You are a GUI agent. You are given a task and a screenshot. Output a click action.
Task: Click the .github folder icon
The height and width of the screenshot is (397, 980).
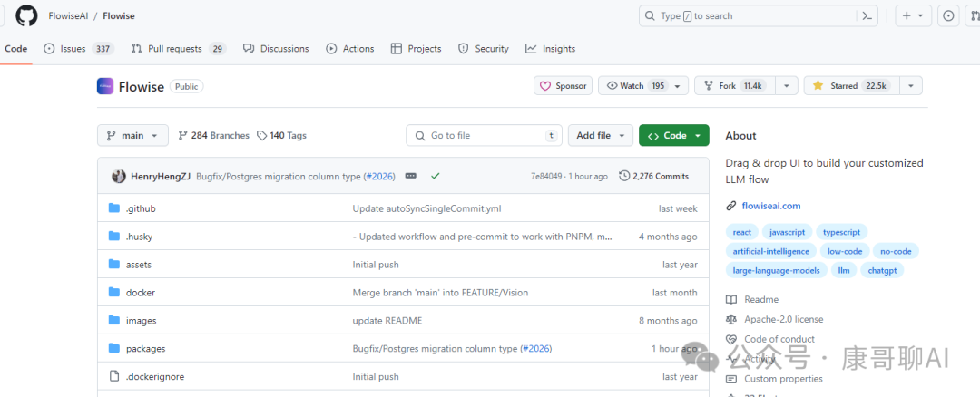[x=113, y=208]
